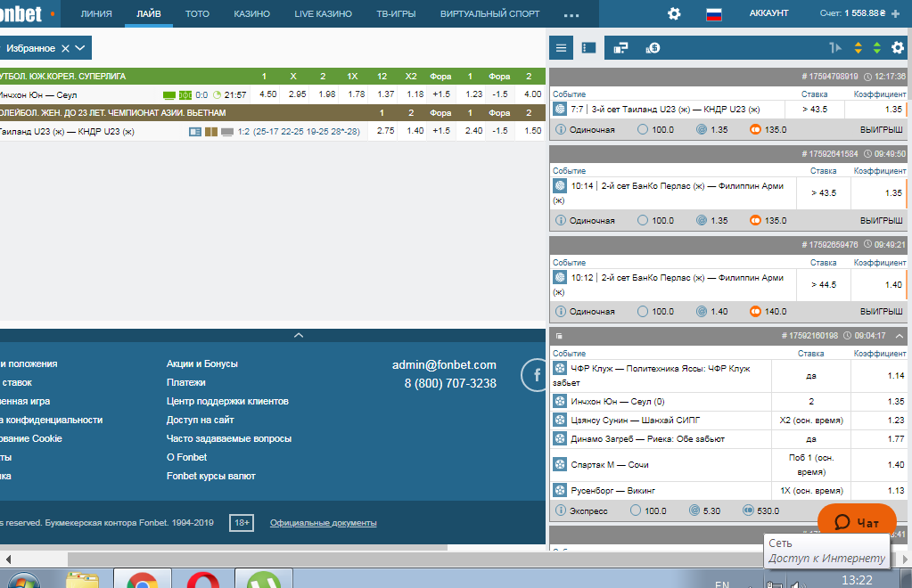Click the green up-down arrows icon

click(876, 47)
